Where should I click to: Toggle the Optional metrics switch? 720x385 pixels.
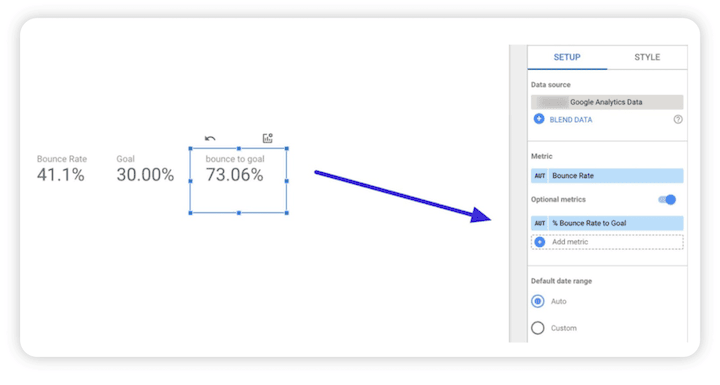[667, 200]
